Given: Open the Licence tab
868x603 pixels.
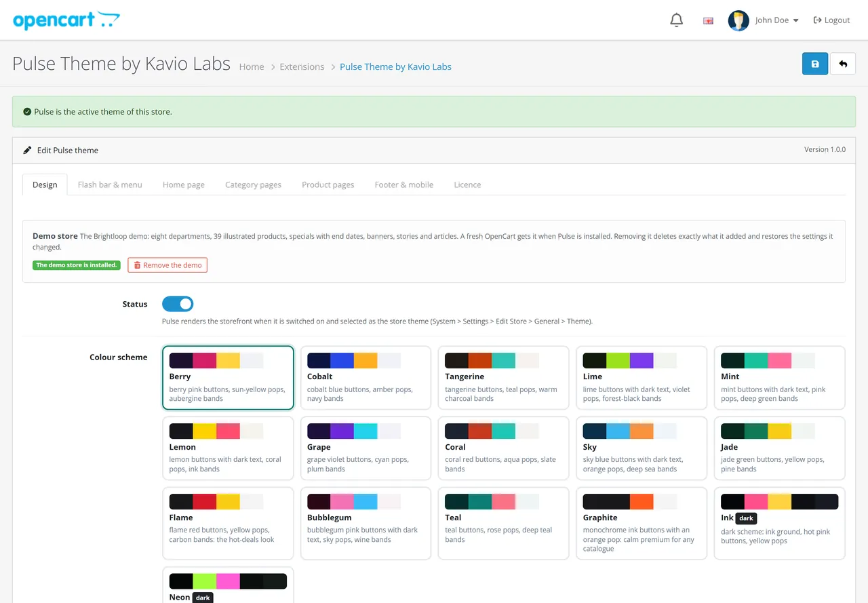Looking at the screenshot, I should click(x=467, y=184).
